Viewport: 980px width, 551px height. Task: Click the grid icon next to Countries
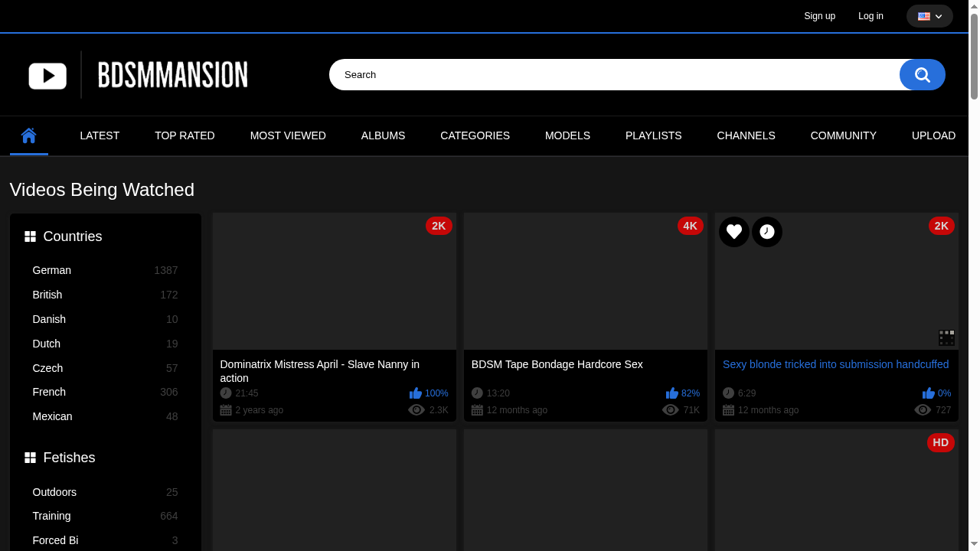point(31,236)
